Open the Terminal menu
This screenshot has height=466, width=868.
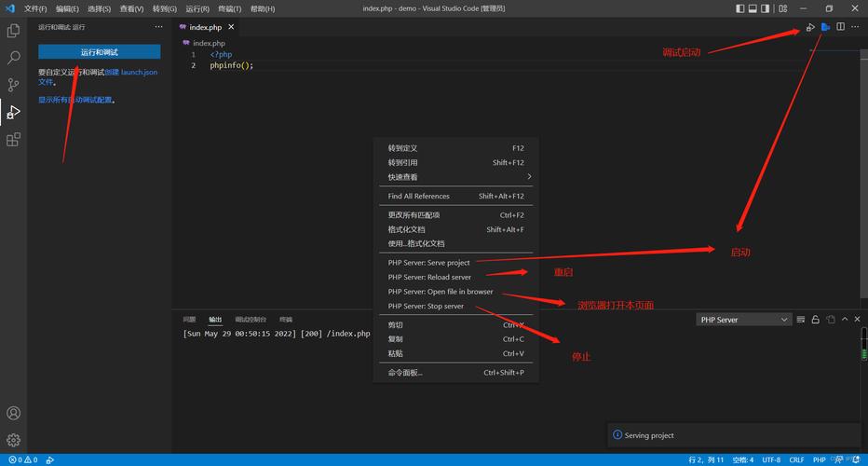click(x=230, y=9)
